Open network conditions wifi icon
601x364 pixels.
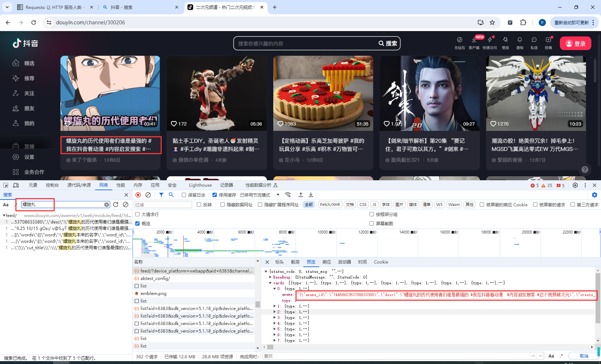point(288,195)
